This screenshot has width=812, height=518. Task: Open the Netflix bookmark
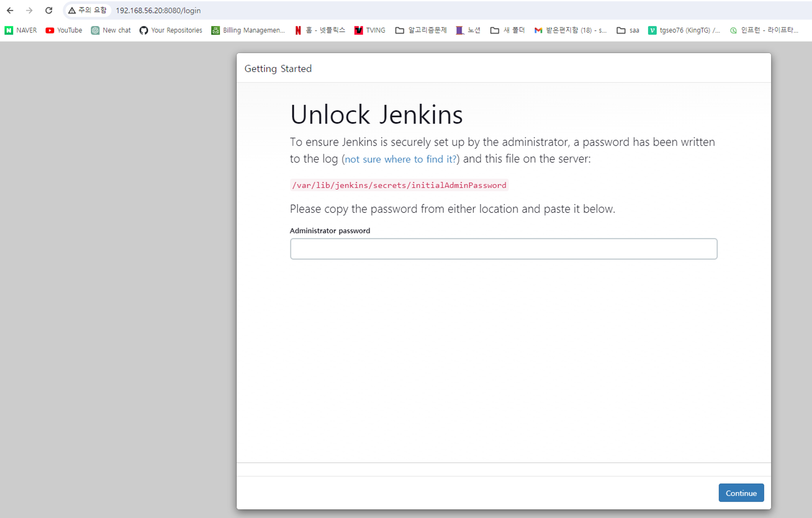click(320, 30)
